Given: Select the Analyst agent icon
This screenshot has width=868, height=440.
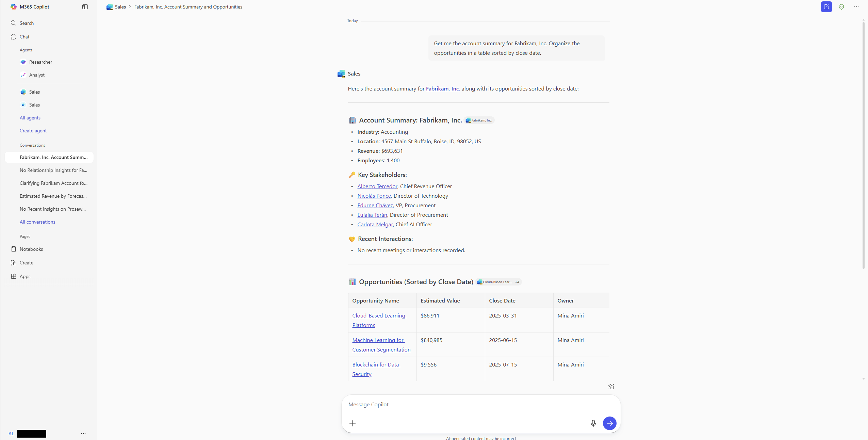Looking at the screenshot, I should 23,75.
